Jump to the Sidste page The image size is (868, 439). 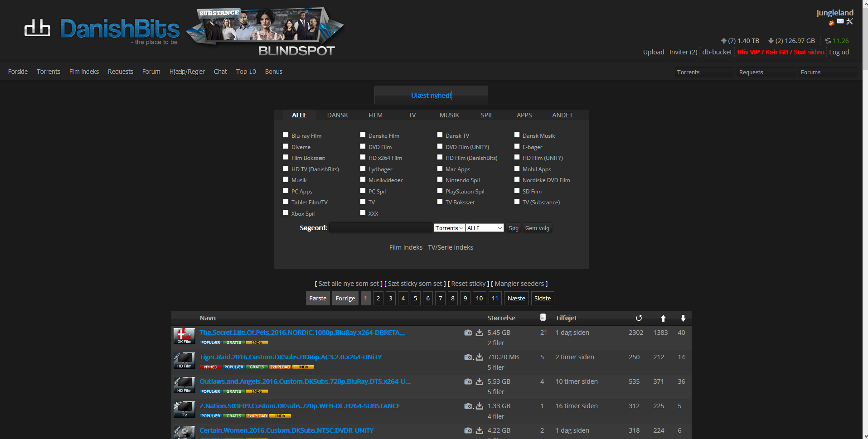(x=543, y=298)
